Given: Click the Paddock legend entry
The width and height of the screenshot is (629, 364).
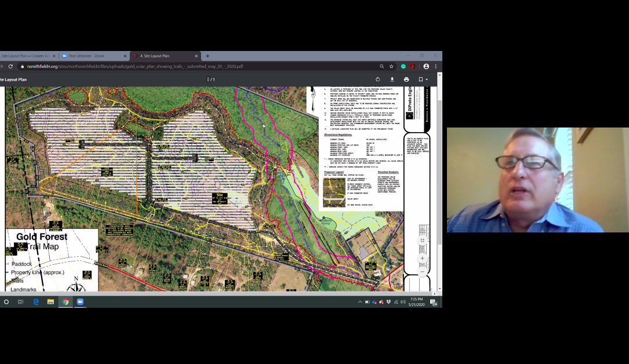Looking at the screenshot, I should (x=21, y=264).
